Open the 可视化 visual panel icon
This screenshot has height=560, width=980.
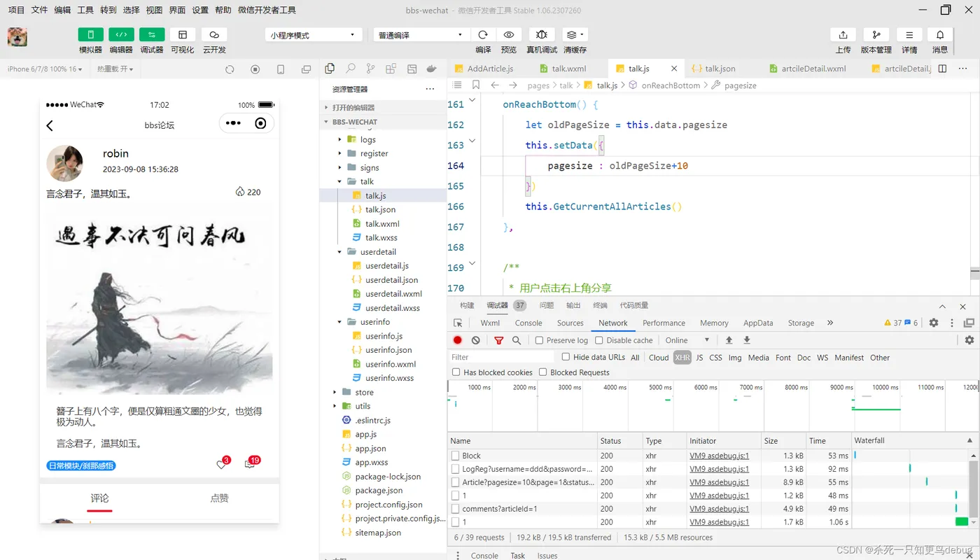click(183, 35)
